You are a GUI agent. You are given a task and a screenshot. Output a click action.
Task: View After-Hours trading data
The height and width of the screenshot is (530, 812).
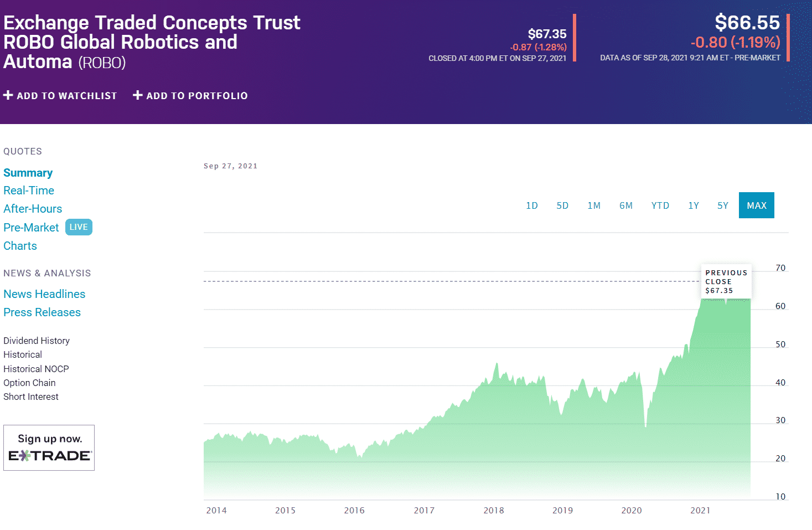(33, 209)
